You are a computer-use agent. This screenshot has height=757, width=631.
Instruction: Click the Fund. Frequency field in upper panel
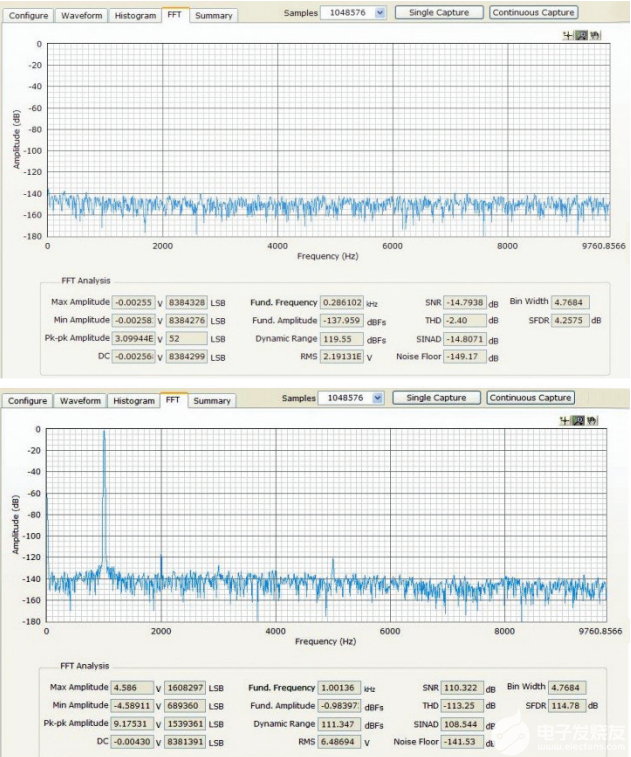point(345,302)
